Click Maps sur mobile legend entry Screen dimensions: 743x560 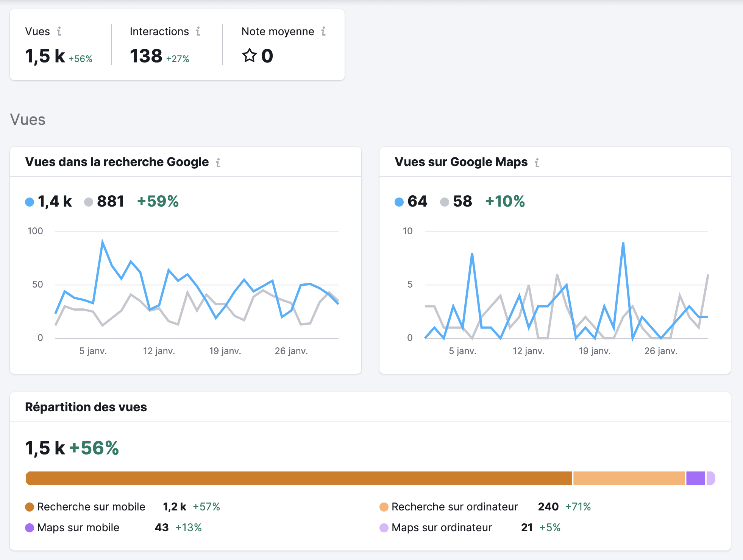78,527
